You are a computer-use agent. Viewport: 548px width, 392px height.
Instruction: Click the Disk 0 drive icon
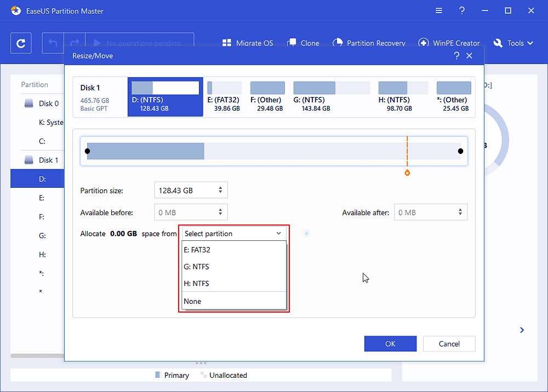point(28,103)
